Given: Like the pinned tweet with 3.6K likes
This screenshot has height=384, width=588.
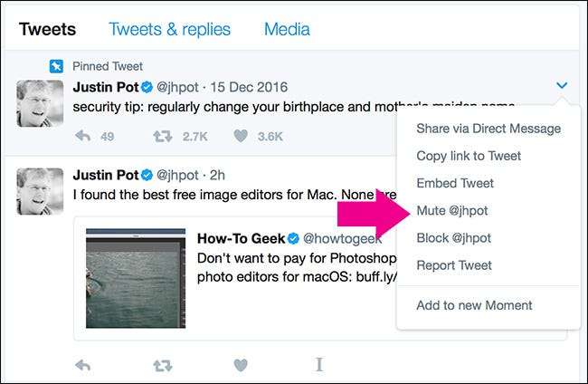Looking at the screenshot, I should [x=241, y=136].
